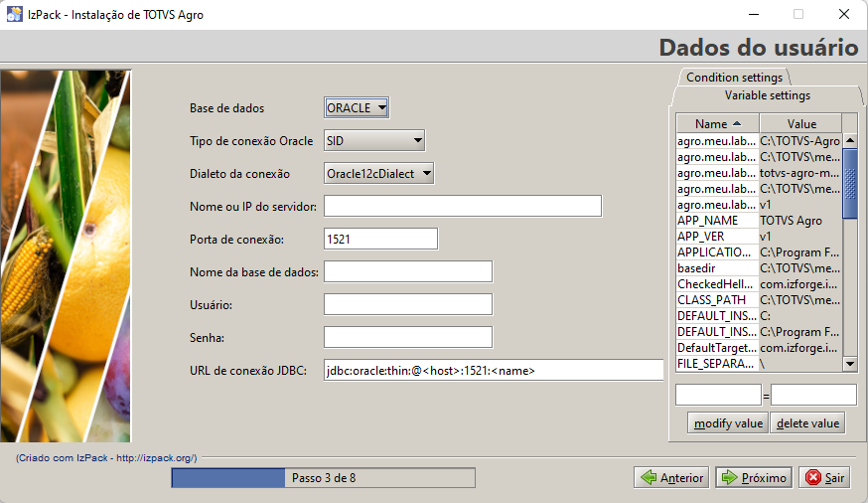
Task: Select the APP_NAME variable row
Action: coord(759,221)
